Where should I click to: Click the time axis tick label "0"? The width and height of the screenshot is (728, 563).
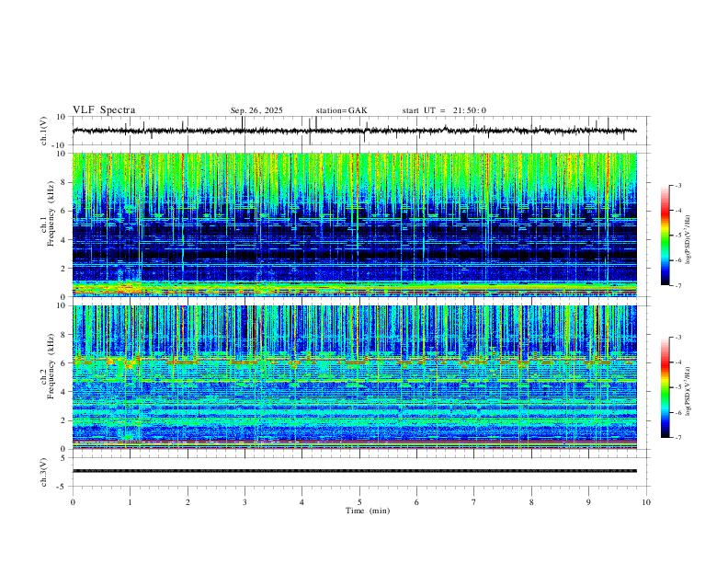pos(73,502)
